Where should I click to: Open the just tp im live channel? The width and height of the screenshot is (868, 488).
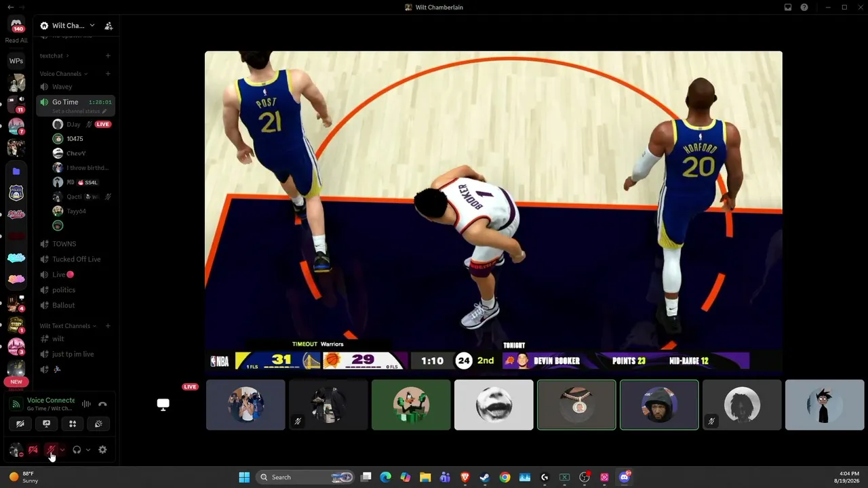click(x=75, y=354)
